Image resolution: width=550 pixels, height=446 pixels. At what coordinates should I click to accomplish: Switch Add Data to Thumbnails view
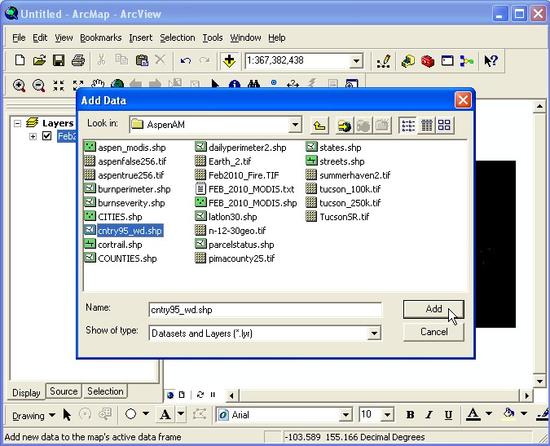click(445, 125)
